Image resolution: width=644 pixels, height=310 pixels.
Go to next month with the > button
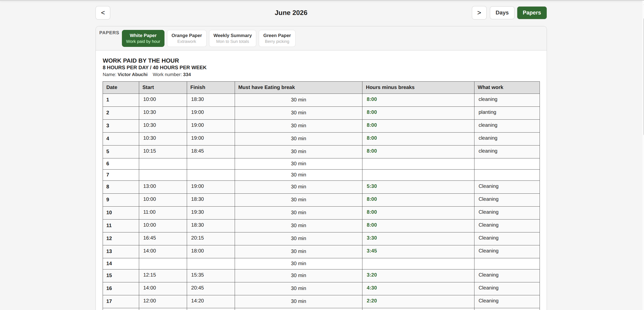tap(479, 13)
